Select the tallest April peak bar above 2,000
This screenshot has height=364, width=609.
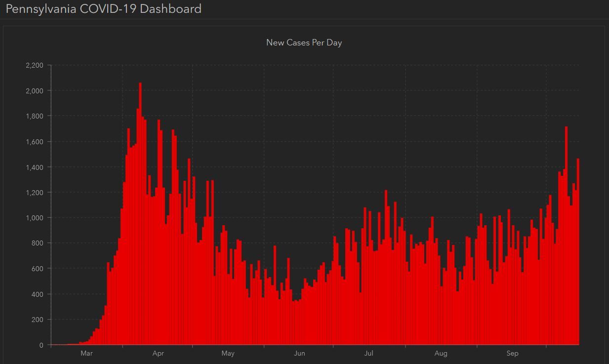pyautogui.click(x=140, y=213)
